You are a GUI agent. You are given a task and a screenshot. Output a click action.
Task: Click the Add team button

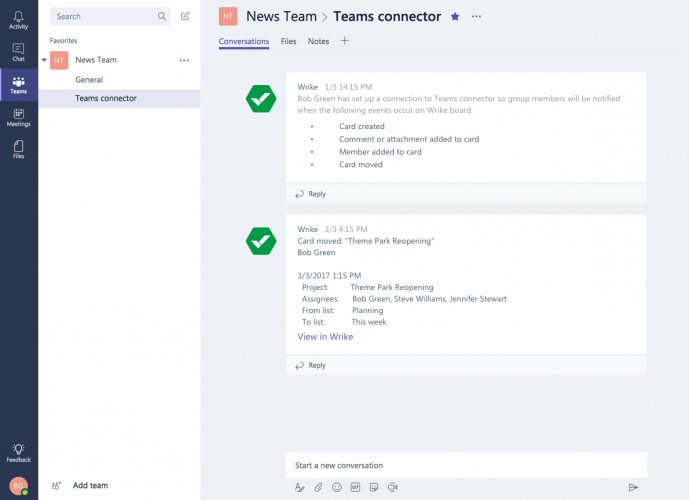click(90, 486)
